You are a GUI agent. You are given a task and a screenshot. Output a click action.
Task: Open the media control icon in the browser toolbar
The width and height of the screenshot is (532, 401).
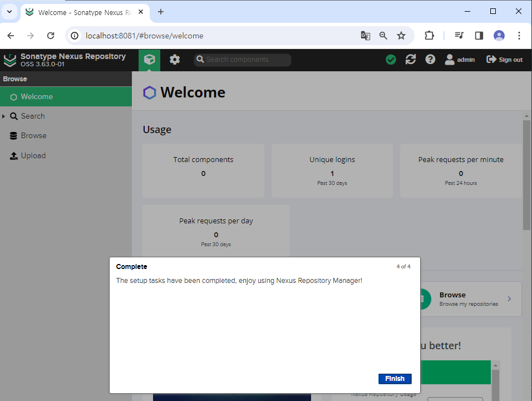point(459,35)
